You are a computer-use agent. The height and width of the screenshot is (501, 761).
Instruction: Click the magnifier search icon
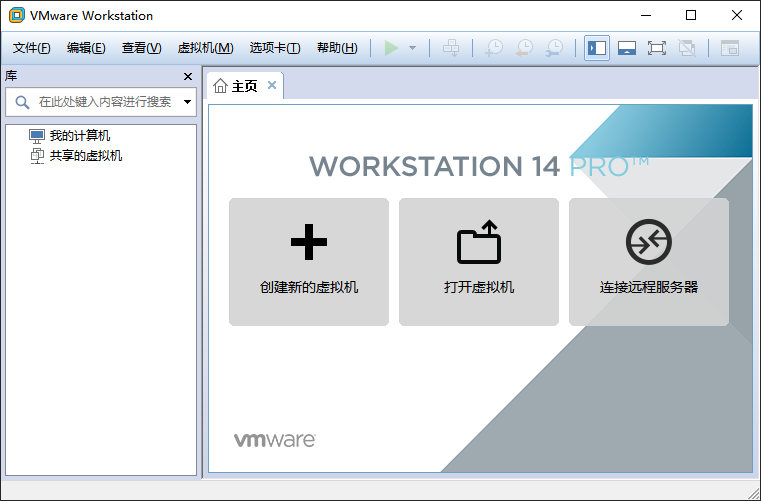(22, 102)
